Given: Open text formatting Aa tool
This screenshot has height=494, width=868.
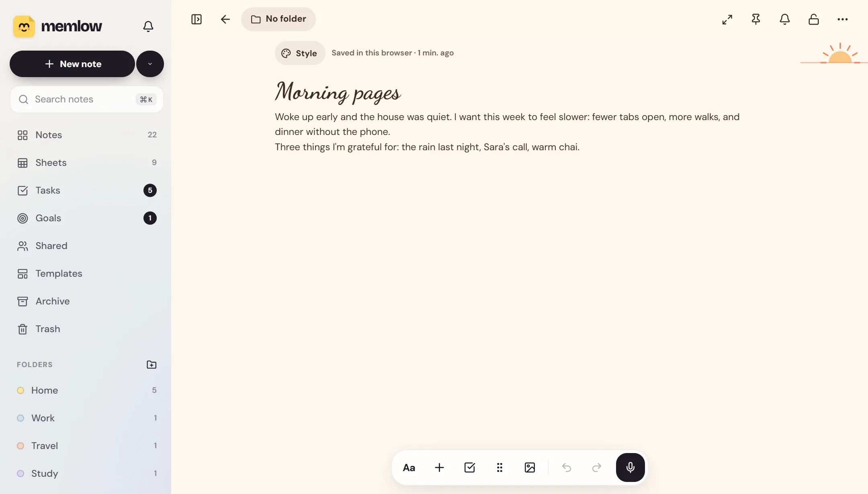Looking at the screenshot, I should tap(409, 467).
